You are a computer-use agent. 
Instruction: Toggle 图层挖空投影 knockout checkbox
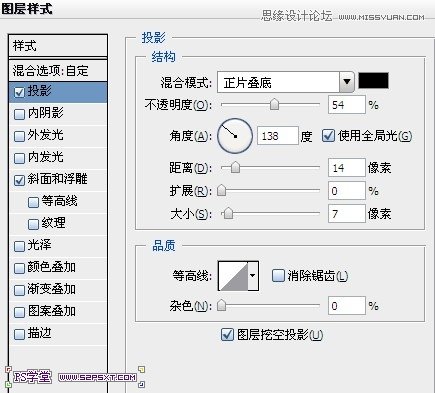[x=227, y=334]
